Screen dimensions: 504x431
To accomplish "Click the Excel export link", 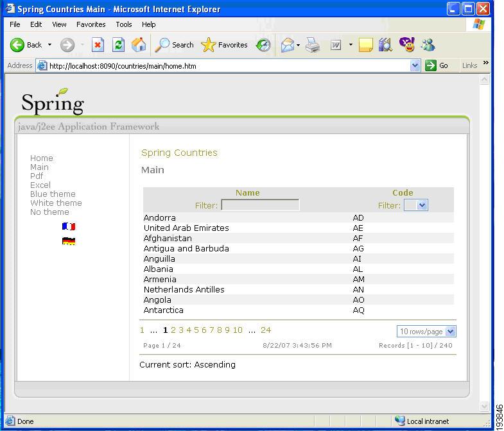I will (40, 185).
